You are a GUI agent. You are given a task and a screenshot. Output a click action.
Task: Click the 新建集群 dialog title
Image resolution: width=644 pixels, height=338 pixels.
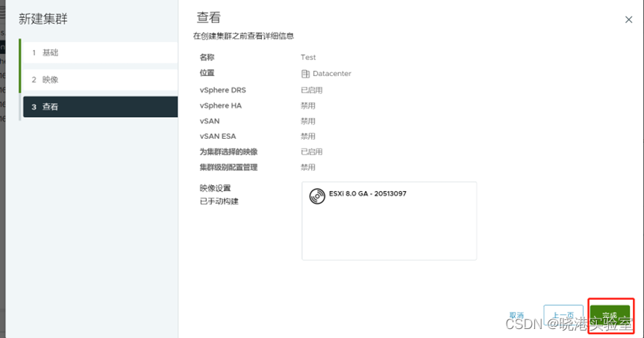point(43,19)
